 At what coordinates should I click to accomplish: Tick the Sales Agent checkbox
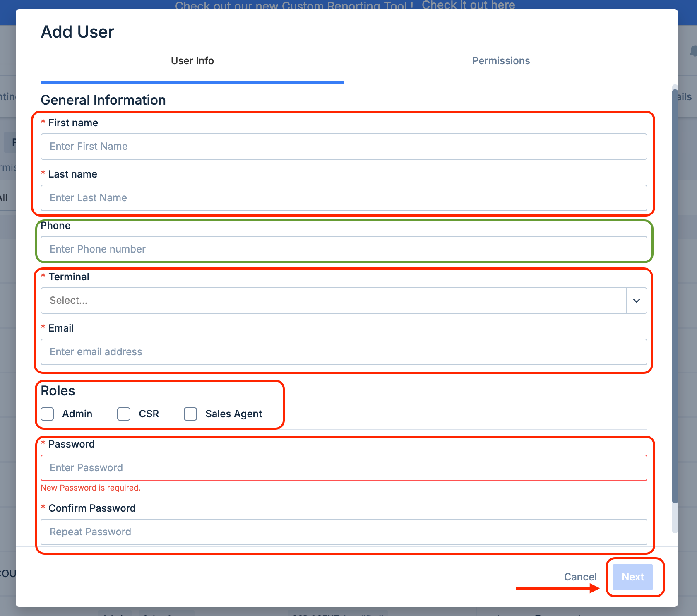[x=190, y=414]
